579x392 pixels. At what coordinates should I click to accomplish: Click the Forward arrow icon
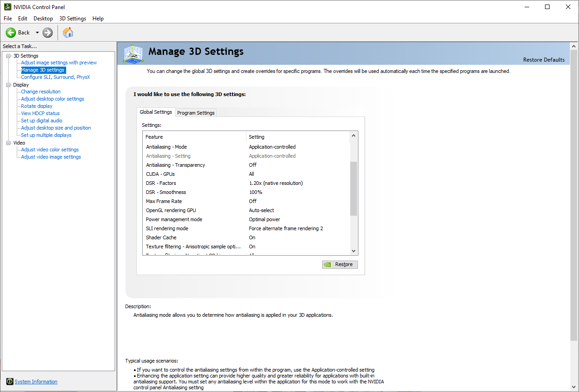48,33
